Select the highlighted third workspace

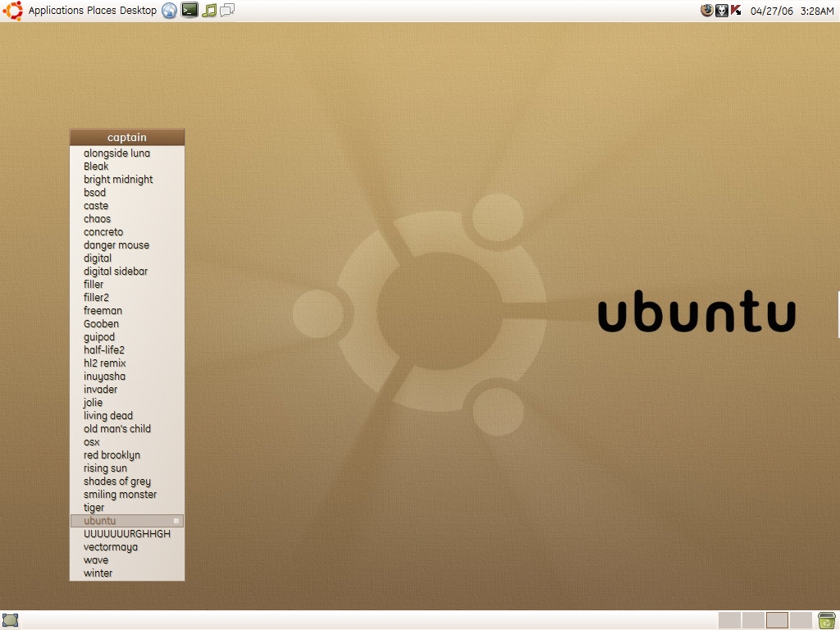click(x=777, y=620)
